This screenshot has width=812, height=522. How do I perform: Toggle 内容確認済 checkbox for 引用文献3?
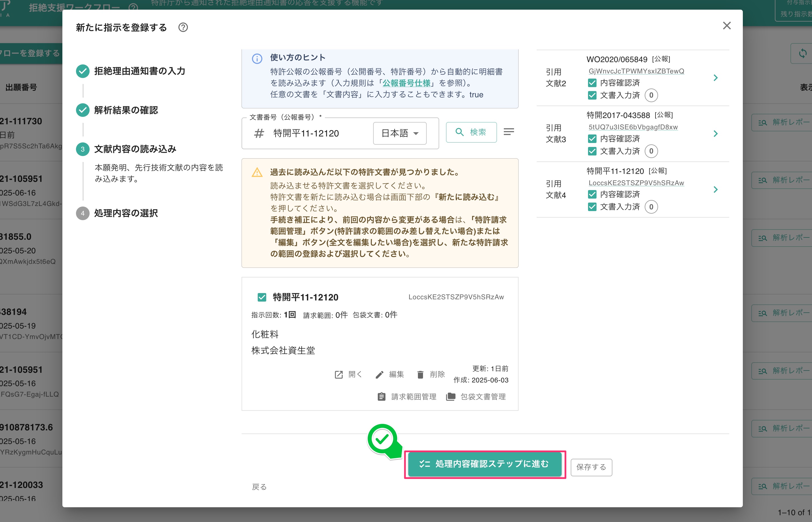[592, 139]
